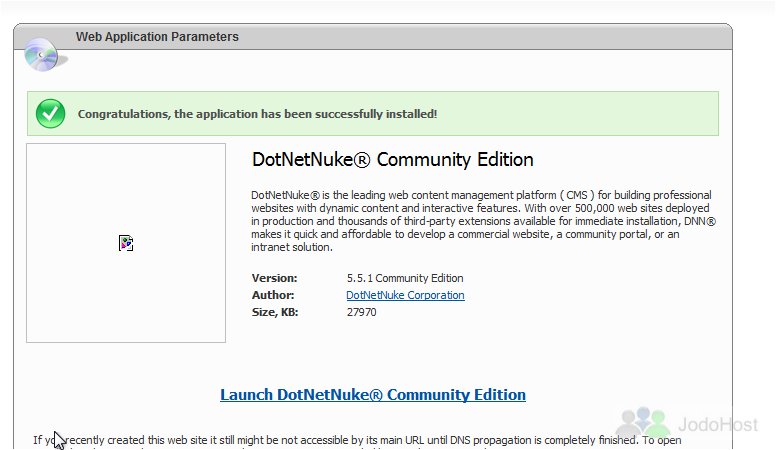The image size is (776, 450).
Task: Click the DotNetNuke description paragraph
Action: 484,221
